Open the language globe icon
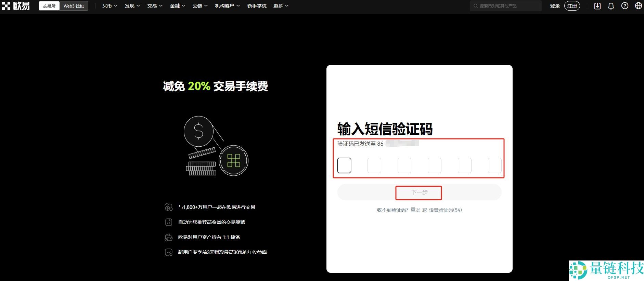Image resolution: width=644 pixels, height=281 pixels. [639, 6]
